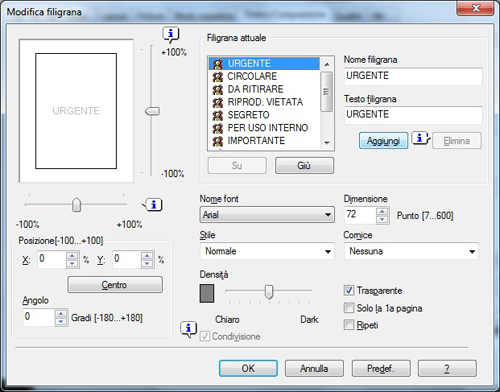The image size is (500, 392).
Task: Increase X position with the up spinner
Action: (72, 256)
